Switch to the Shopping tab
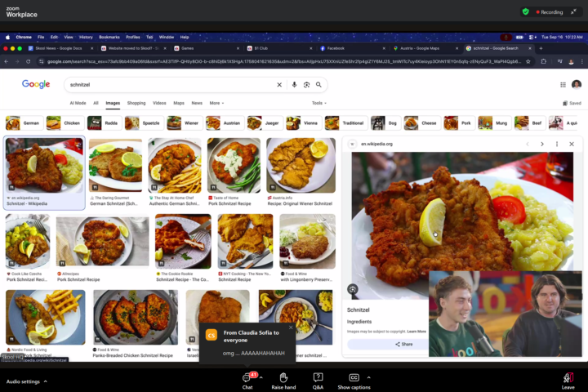The width and height of the screenshot is (588, 392). pos(136,103)
